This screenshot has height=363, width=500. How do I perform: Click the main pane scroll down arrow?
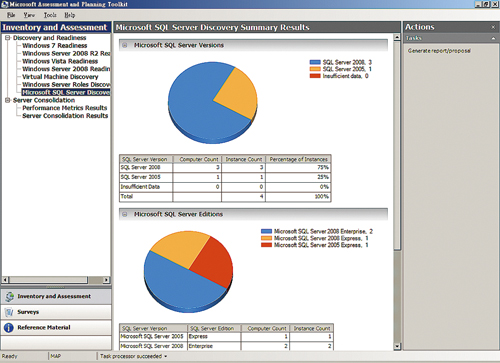pos(397,346)
